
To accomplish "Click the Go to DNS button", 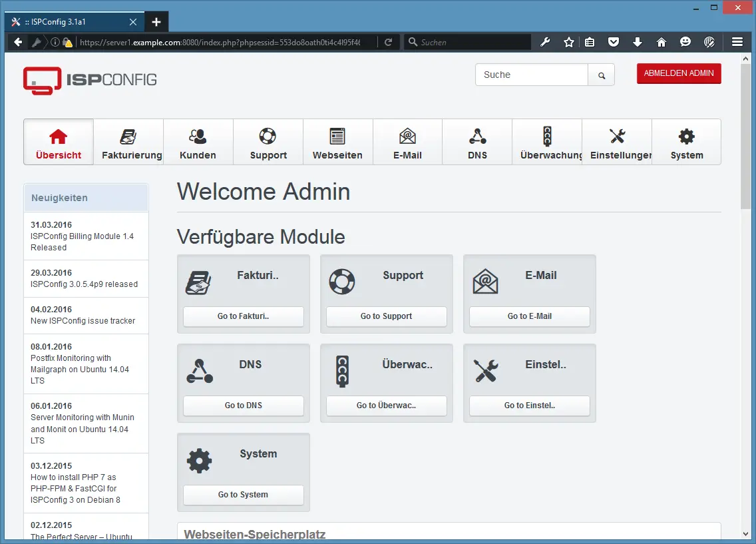I will (x=244, y=406).
